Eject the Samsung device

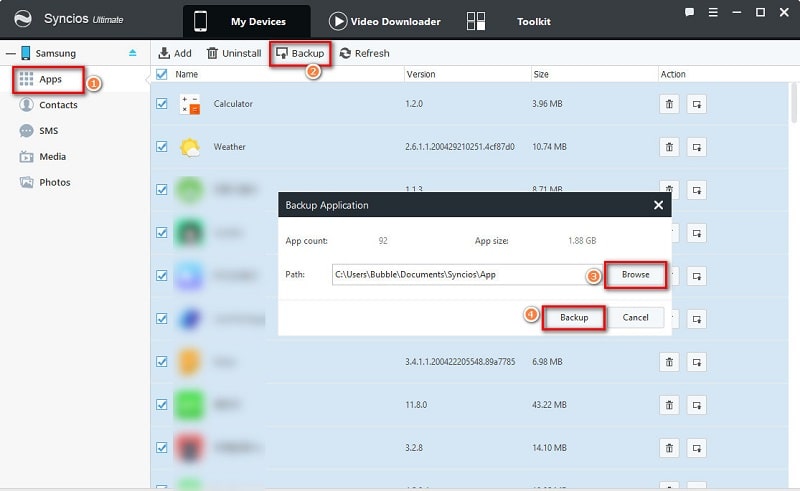pos(133,53)
